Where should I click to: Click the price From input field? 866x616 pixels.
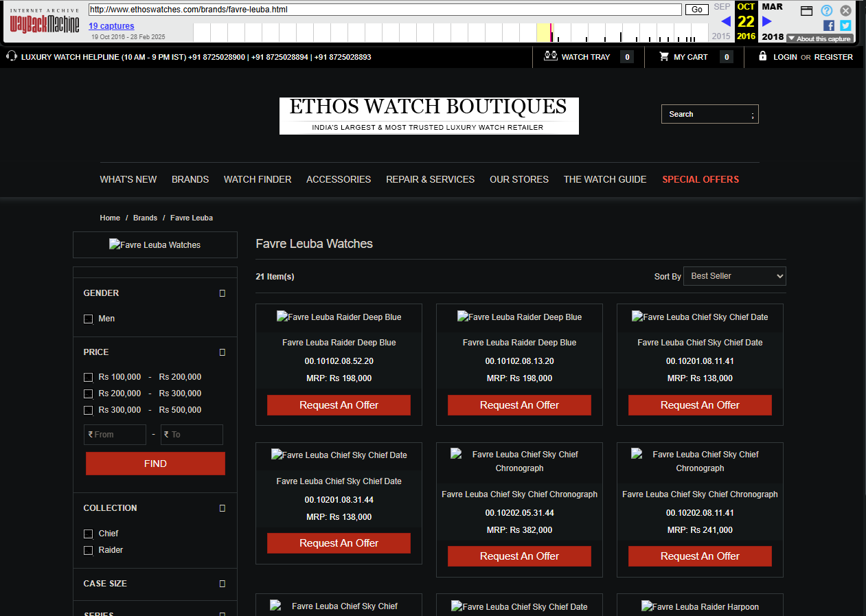(x=115, y=435)
